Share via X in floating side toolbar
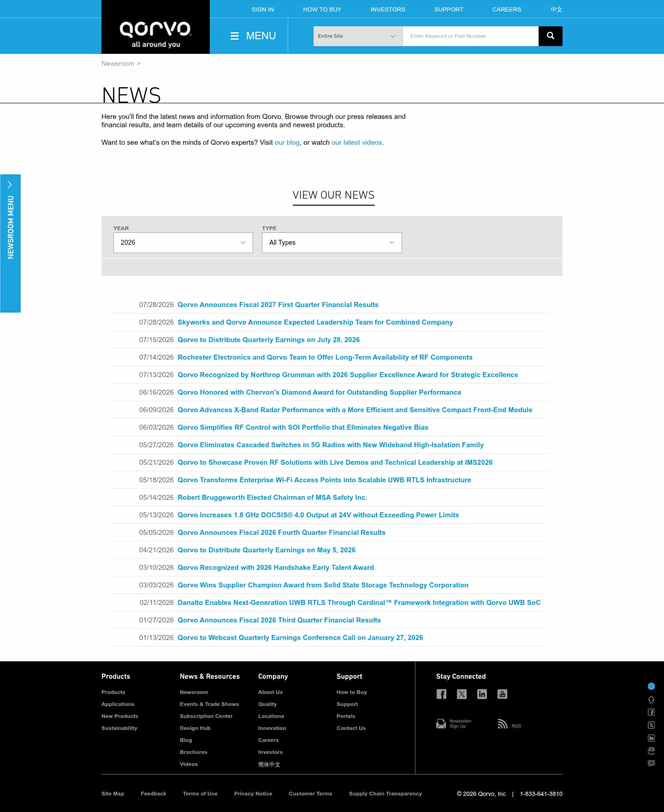 (651, 725)
